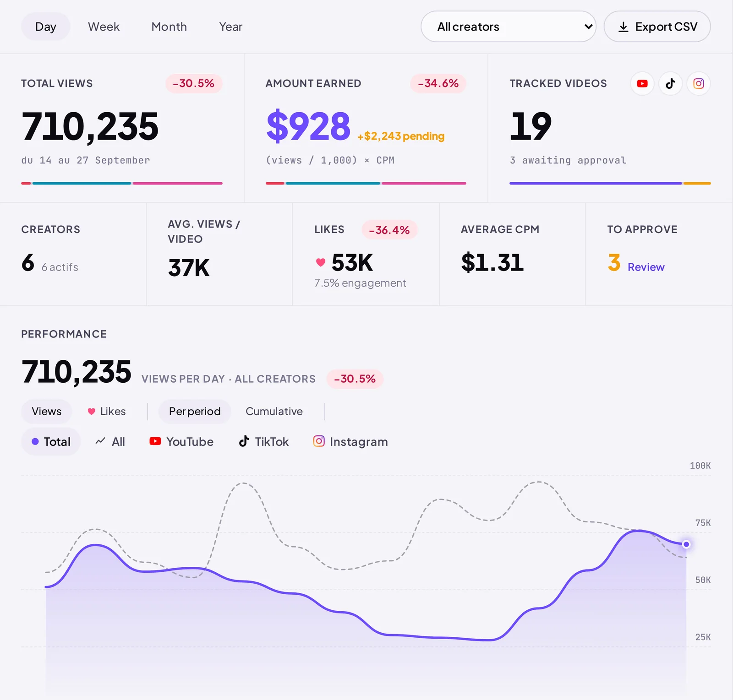Click the TikTok icon in Tracked Videos
Viewport: 733px width, 700px height.
pyautogui.click(x=671, y=84)
